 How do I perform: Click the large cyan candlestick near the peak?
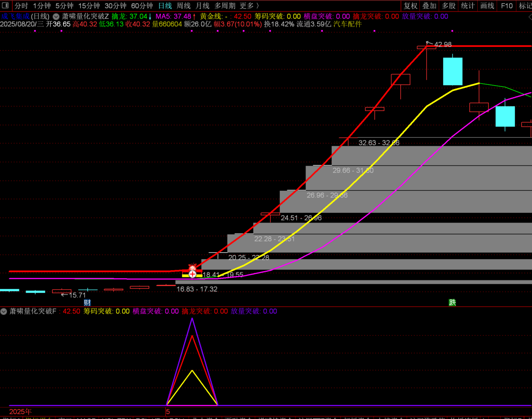click(x=453, y=71)
